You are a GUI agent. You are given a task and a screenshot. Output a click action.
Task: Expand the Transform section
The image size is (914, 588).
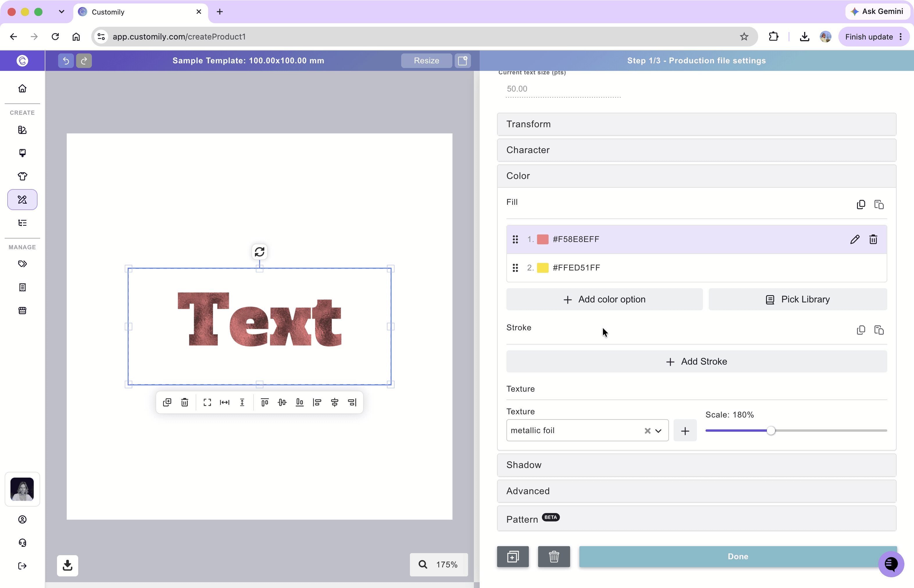pyautogui.click(x=696, y=124)
